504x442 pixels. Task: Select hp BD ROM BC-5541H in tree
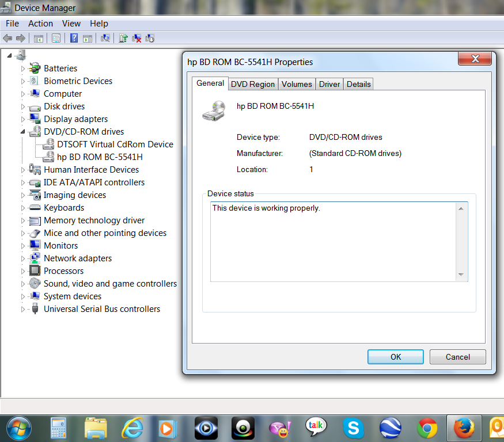[100, 157]
